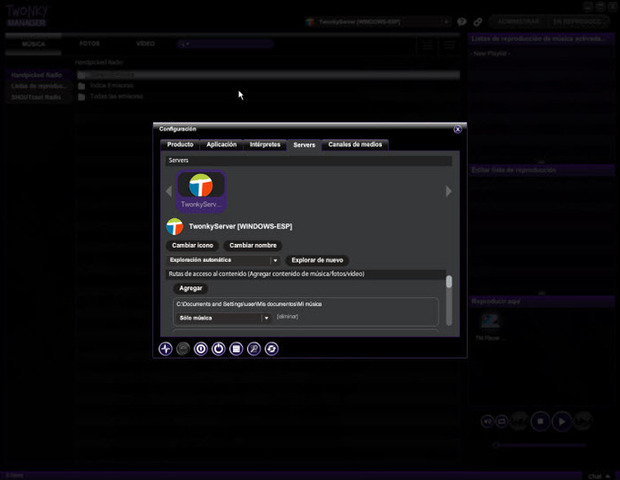Screen dimensions: 620x480
Task: Close the Configuración dialog
Action: point(457,129)
